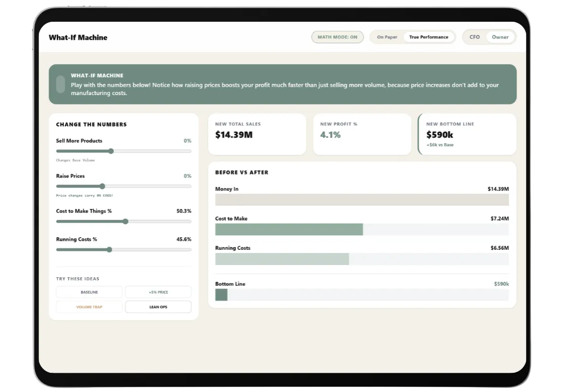Viewport: 563px width, 392px height.
Task: Click the 45.6% running costs value
Action: tap(184, 239)
